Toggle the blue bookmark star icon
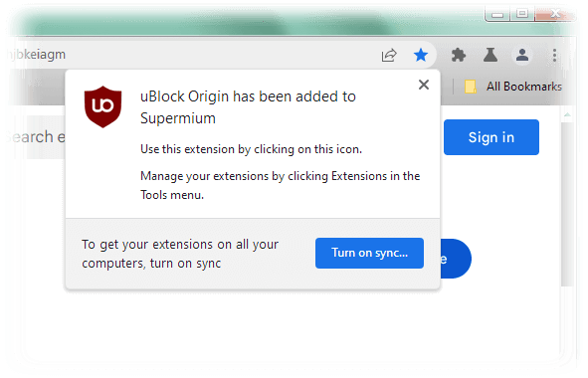Screen dimensions: 588x378 (421, 55)
